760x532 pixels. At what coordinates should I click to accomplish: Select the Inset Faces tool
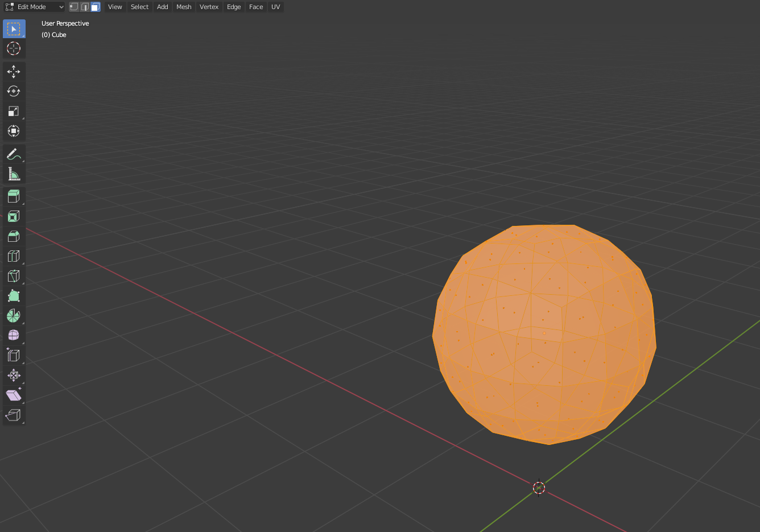14,217
